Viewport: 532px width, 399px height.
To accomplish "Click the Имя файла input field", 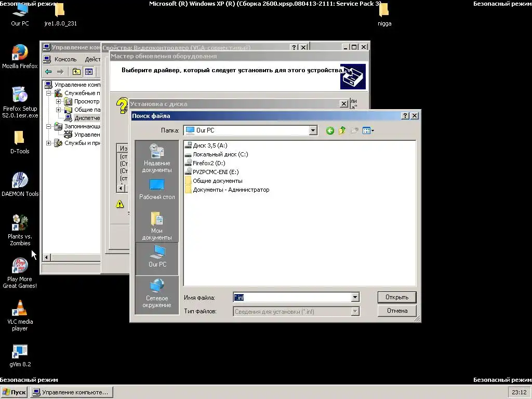I will [292, 297].
